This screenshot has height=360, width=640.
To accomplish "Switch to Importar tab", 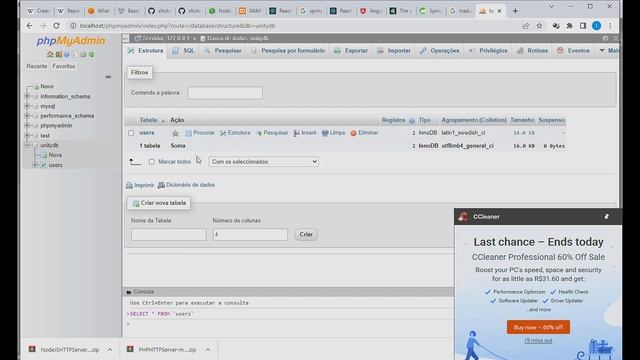I will click(x=394, y=51).
